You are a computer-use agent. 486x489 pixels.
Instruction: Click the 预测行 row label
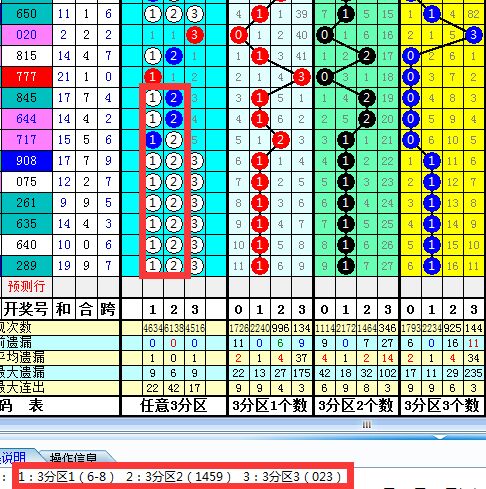point(26,286)
